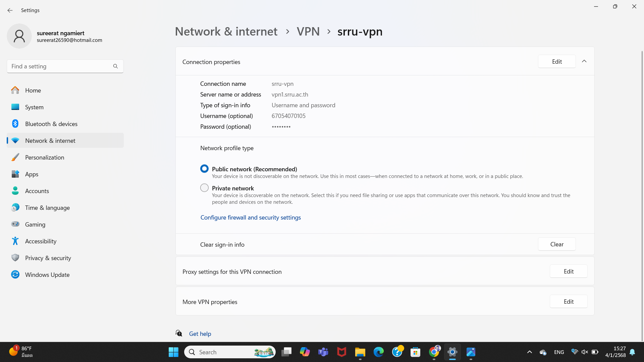Screen dimensions: 644x362
Task: Open the Bluetooth & devices settings section
Action: point(51,124)
